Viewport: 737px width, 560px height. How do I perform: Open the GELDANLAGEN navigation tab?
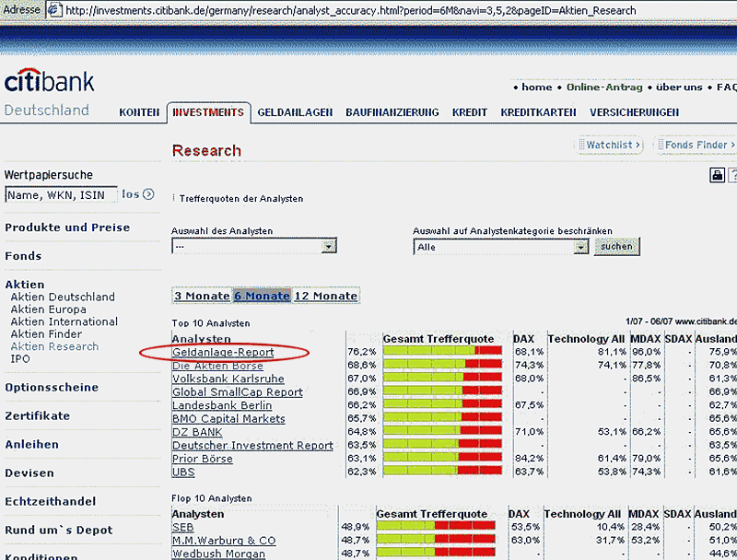point(295,112)
